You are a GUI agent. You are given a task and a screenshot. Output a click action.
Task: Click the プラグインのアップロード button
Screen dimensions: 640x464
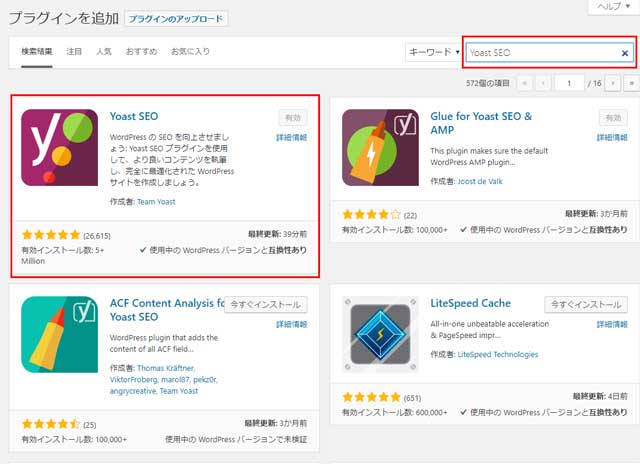click(x=176, y=19)
